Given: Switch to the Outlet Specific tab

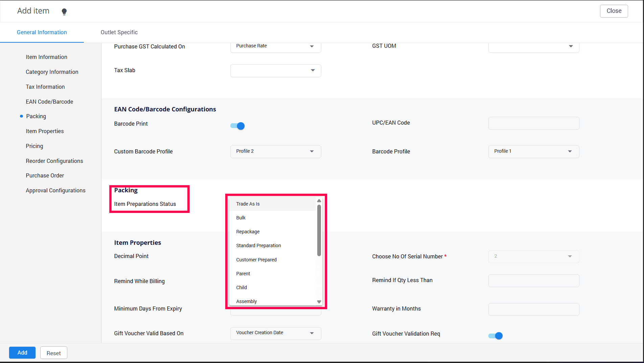Looking at the screenshot, I should pos(119,32).
